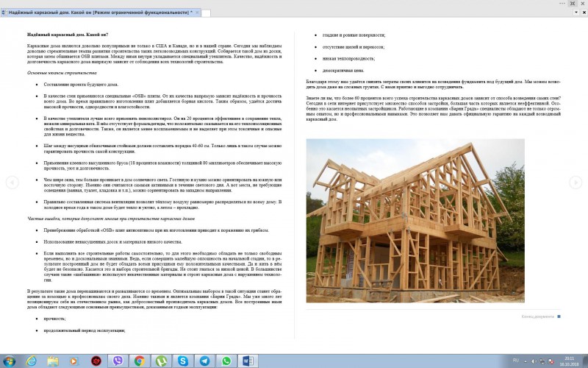Close the tab bar using the black x
Screen dimensions: 588x368
tap(584, 13)
